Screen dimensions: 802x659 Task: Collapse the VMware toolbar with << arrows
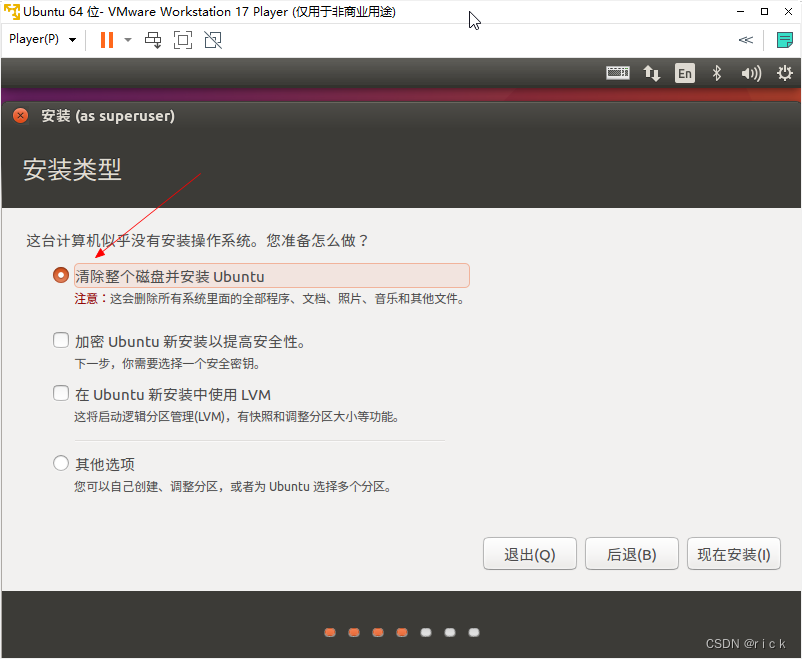(x=745, y=40)
